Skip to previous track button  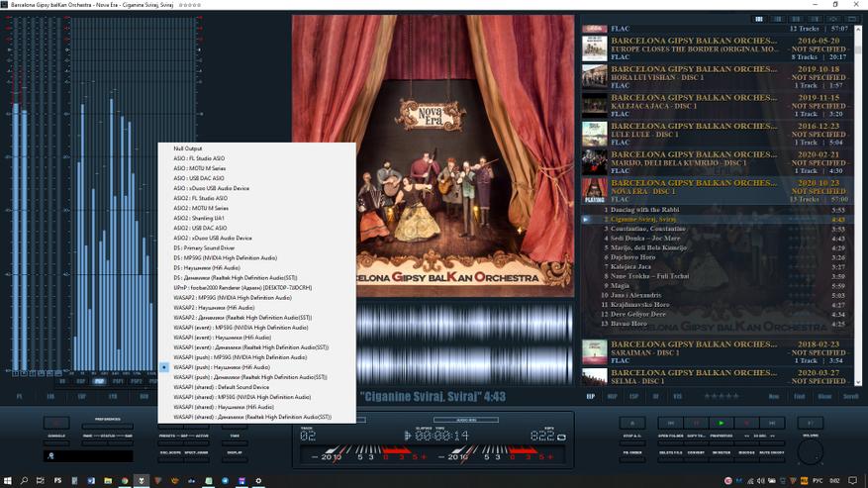[670, 424]
